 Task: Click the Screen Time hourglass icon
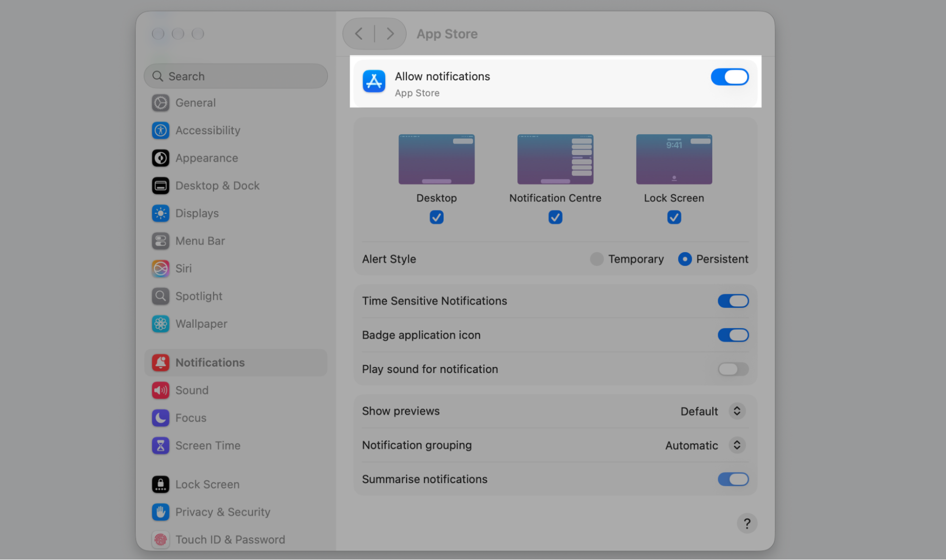tap(160, 446)
